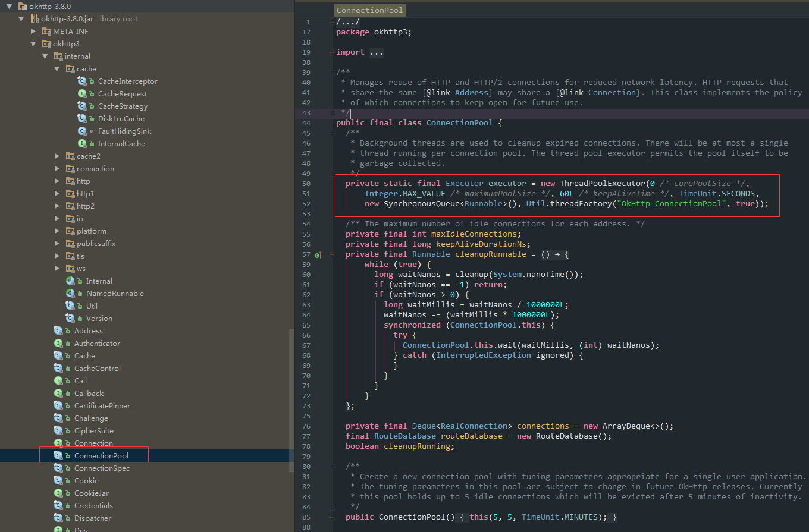Image resolution: width=809 pixels, height=532 pixels.
Task: Select the Cookie class in the tree
Action: pyautogui.click(x=86, y=481)
